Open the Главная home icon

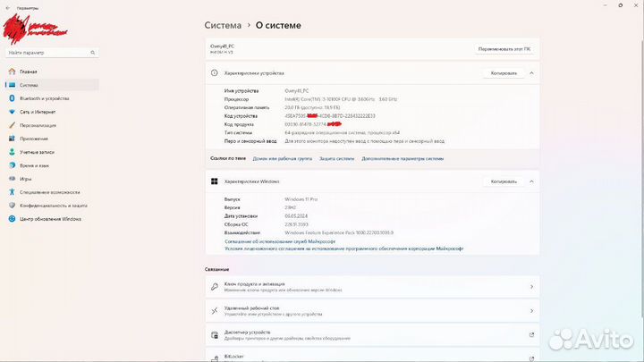[x=12, y=72]
